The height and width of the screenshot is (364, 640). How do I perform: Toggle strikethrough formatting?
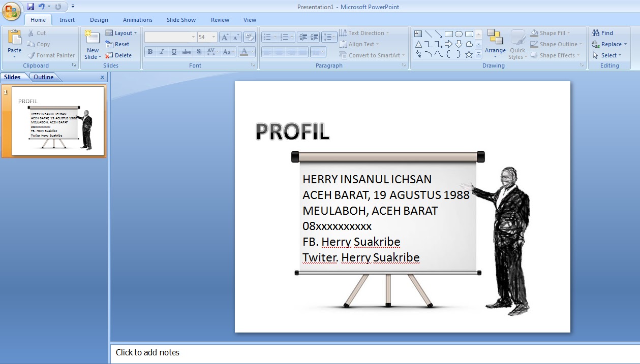click(x=187, y=52)
